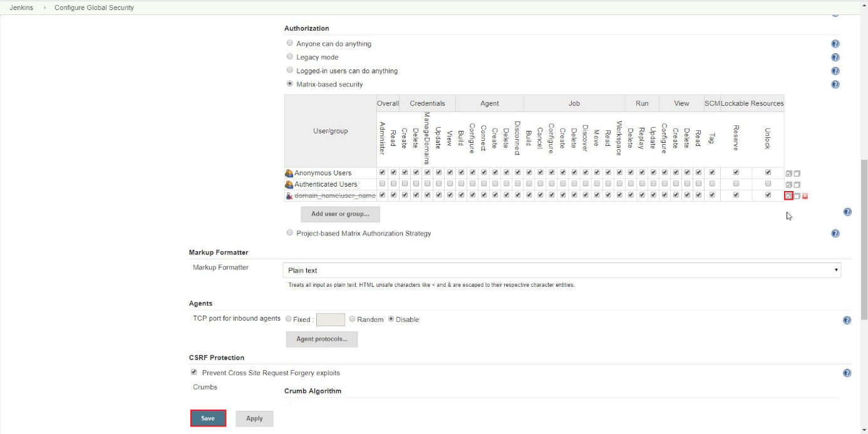Open help for Logged-in users can do anything
Image resolution: width=868 pixels, height=434 pixels.
tap(835, 71)
